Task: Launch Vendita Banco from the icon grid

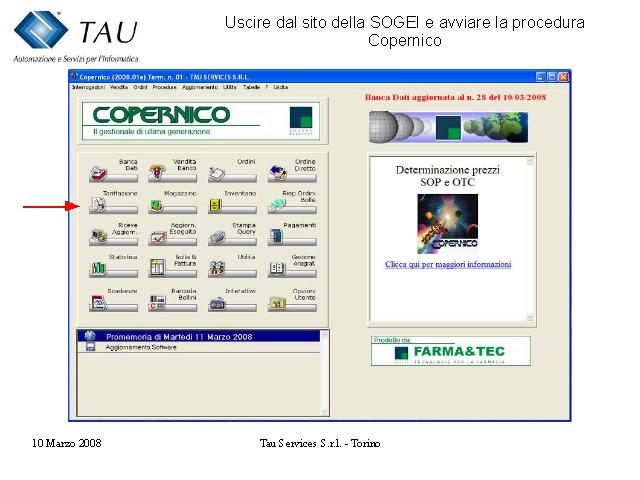Action: pos(173,174)
